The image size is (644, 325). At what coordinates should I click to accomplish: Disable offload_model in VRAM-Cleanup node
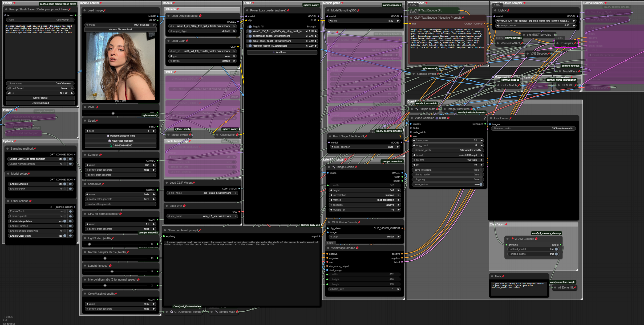coord(556,249)
